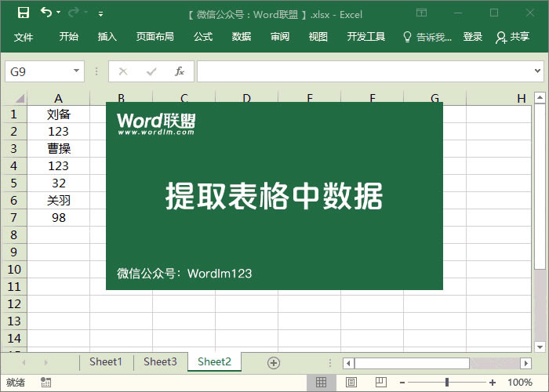
Task: Click the 告诉我 lightbulb search box
Action: pyautogui.click(x=427, y=37)
